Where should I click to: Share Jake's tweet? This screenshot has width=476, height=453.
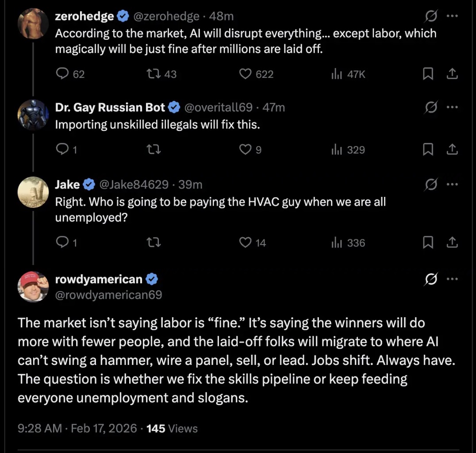[x=452, y=242]
